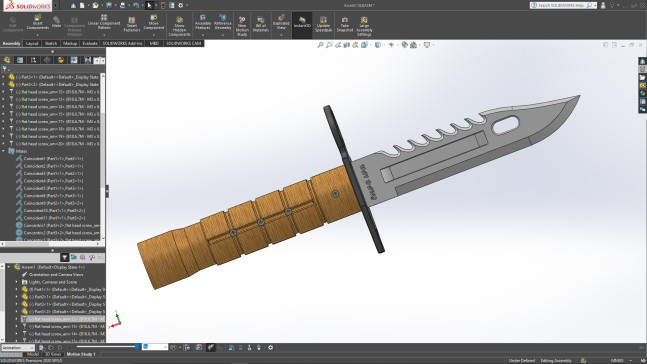This screenshot has width=647, height=364.
Task: Expand the Exploded View dropdown arrow
Action: click(281, 35)
